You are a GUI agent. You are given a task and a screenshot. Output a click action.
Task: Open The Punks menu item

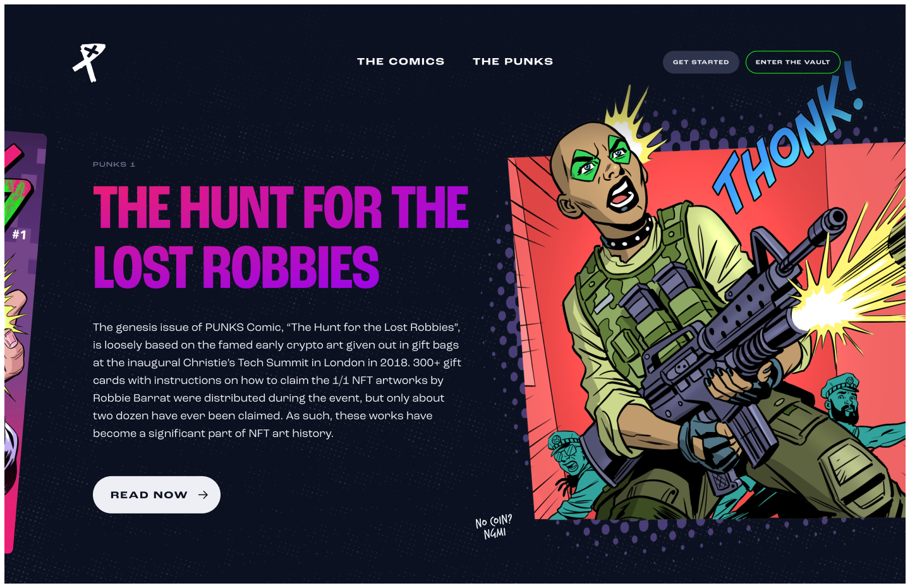tap(513, 61)
